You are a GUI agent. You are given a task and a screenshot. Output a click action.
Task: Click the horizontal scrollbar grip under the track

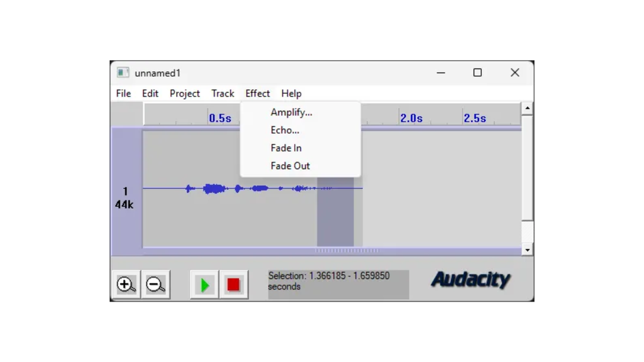(x=347, y=250)
